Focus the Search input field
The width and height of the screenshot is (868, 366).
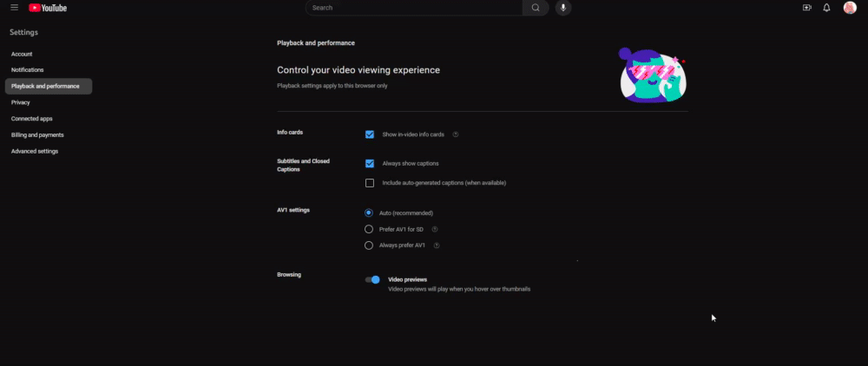414,8
